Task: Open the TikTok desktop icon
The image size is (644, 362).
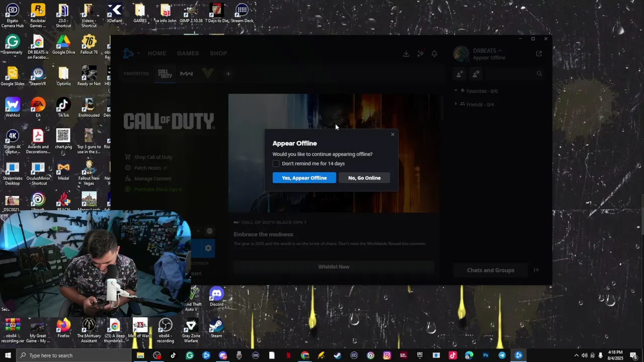Action: [x=63, y=108]
